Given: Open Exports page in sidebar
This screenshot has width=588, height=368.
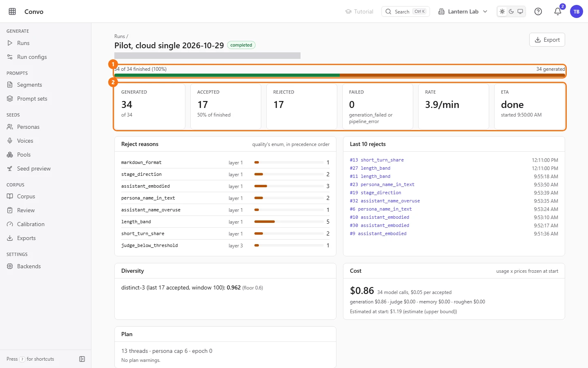Looking at the screenshot, I should (45, 238).
